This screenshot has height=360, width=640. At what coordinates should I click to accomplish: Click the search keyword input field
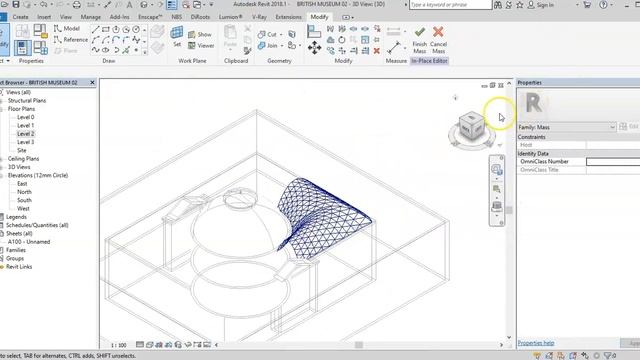pos(451,5)
